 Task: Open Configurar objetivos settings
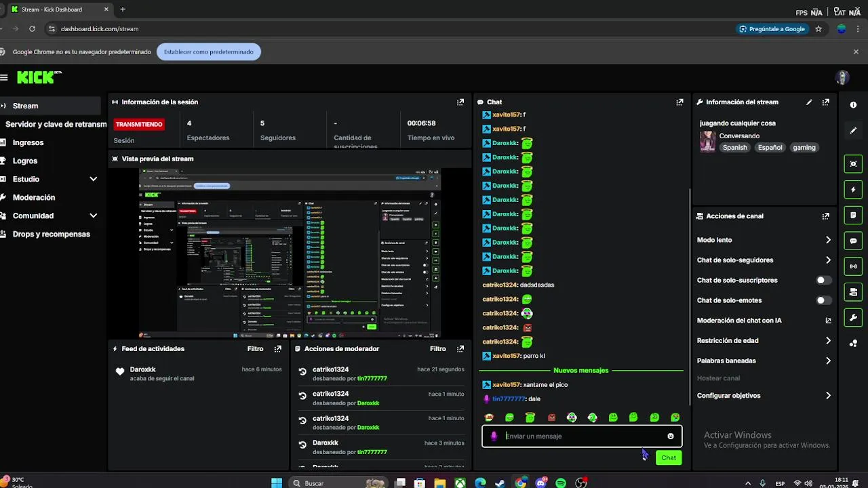[764, 396]
